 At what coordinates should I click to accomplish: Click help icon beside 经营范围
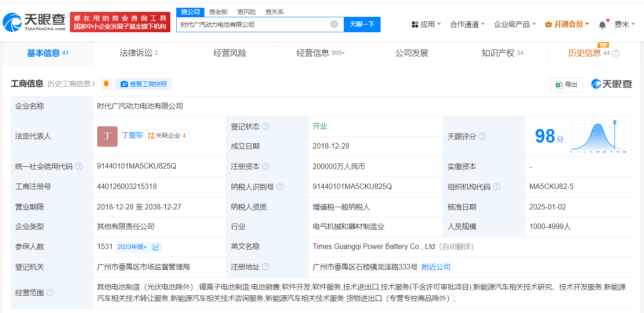(x=50, y=293)
